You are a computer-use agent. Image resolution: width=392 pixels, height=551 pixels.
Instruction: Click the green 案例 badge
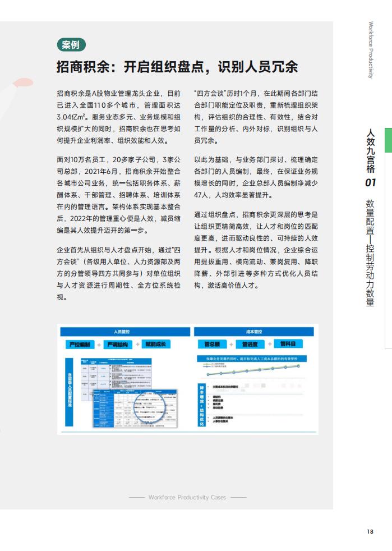pos(71,45)
